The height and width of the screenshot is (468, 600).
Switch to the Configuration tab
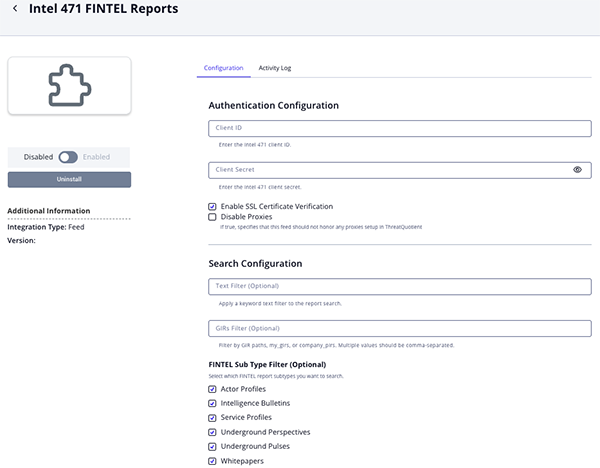click(x=223, y=68)
